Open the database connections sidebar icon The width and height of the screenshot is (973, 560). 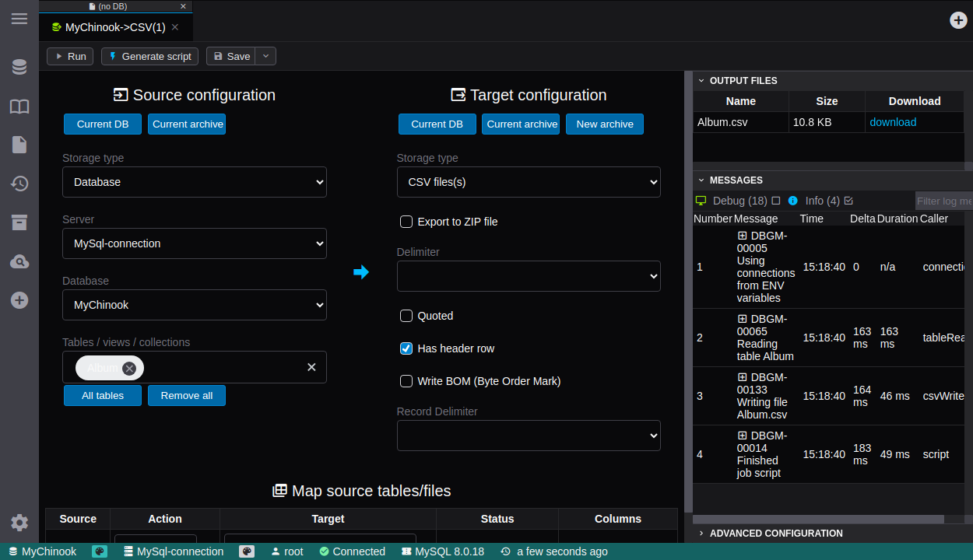tap(19, 68)
